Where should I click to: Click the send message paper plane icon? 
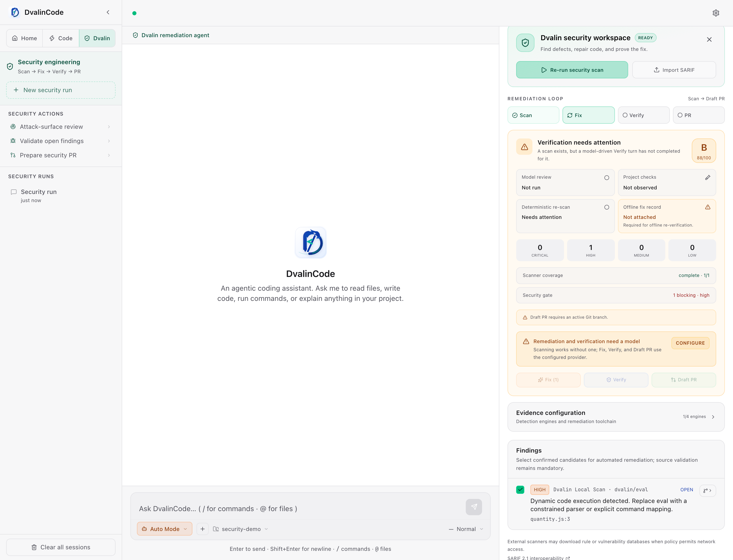click(474, 507)
